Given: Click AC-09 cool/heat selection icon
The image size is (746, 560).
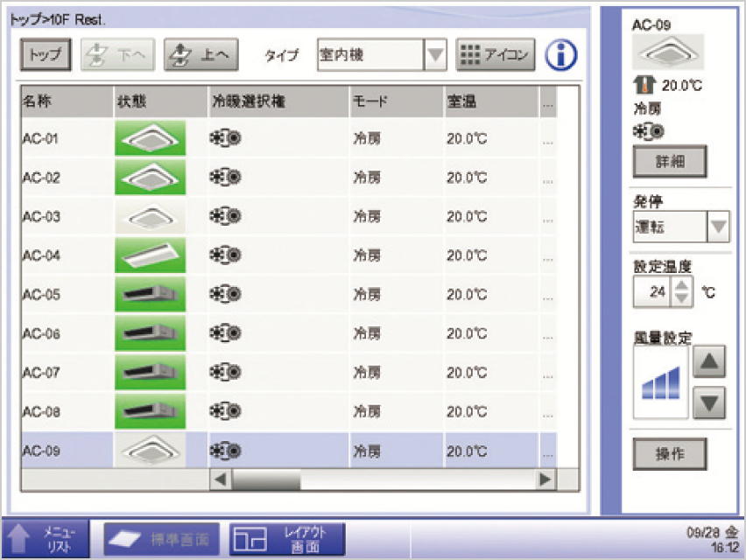Looking at the screenshot, I should pos(226,450).
